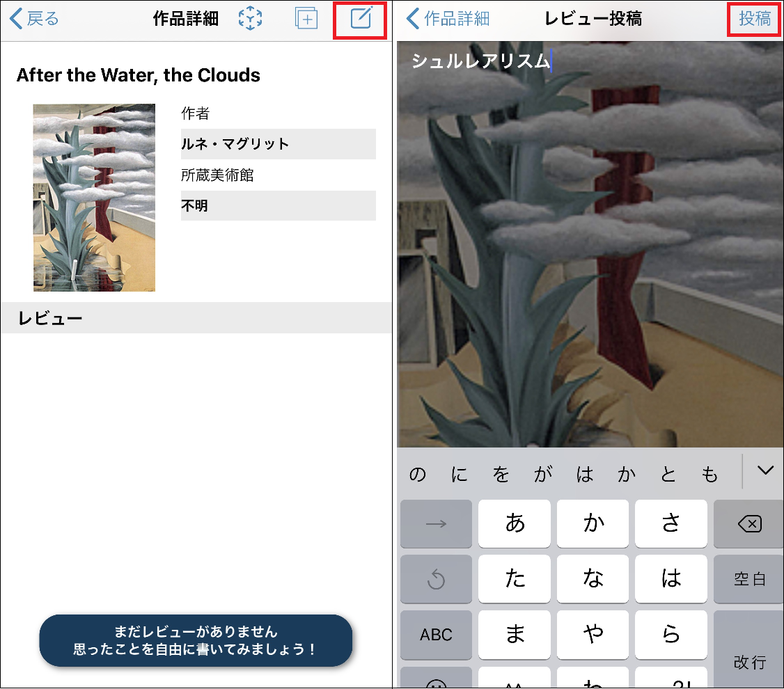Open the artwork thumbnail image
Image resolution: width=784 pixels, height=689 pixels.
coord(94,198)
